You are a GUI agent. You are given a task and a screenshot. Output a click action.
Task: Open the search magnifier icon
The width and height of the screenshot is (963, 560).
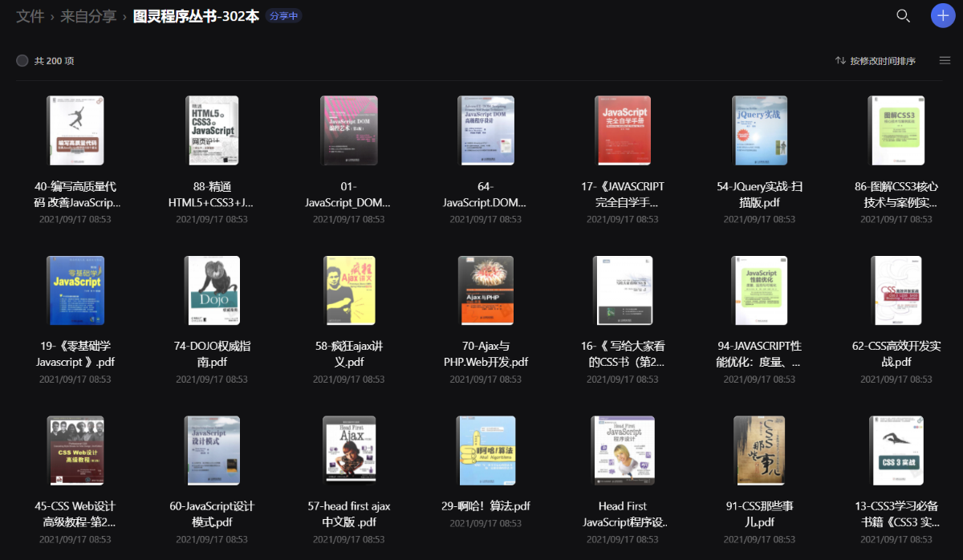pyautogui.click(x=903, y=16)
